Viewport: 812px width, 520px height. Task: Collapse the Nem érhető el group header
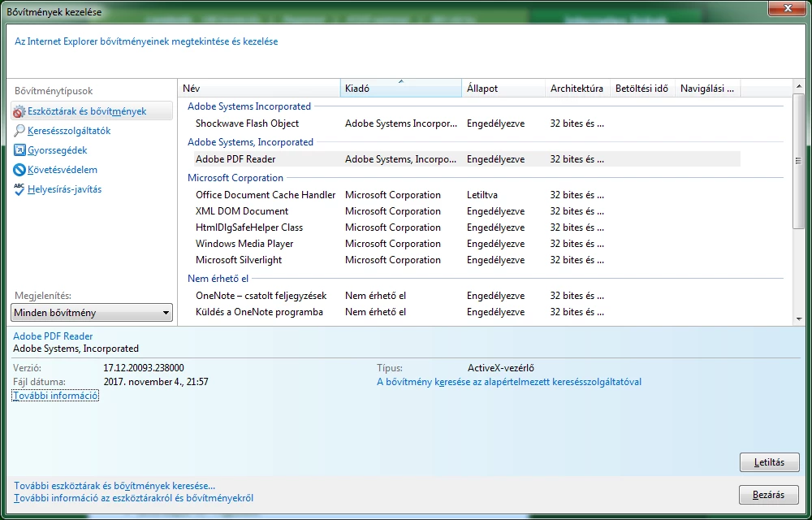(x=218, y=279)
